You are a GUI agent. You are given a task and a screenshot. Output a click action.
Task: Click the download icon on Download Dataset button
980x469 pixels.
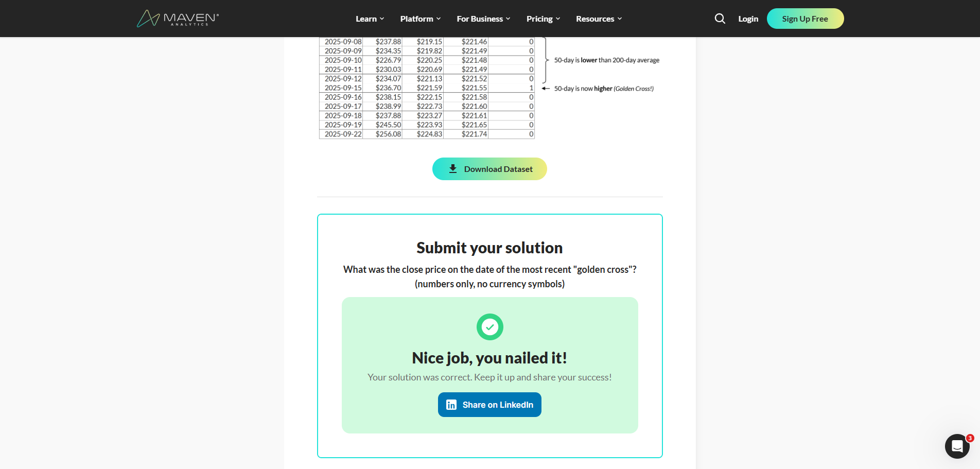[453, 169]
